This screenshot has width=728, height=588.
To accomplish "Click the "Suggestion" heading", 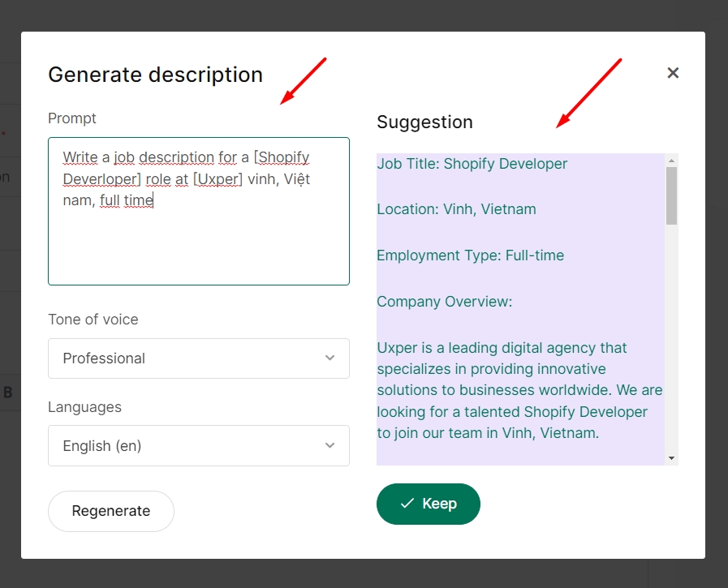I will pyautogui.click(x=424, y=122).
